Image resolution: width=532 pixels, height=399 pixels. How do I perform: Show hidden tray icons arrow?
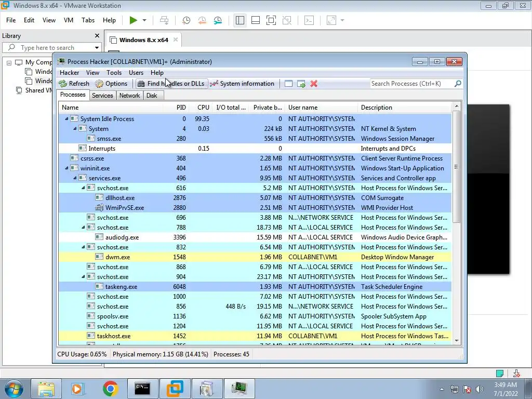(x=442, y=389)
